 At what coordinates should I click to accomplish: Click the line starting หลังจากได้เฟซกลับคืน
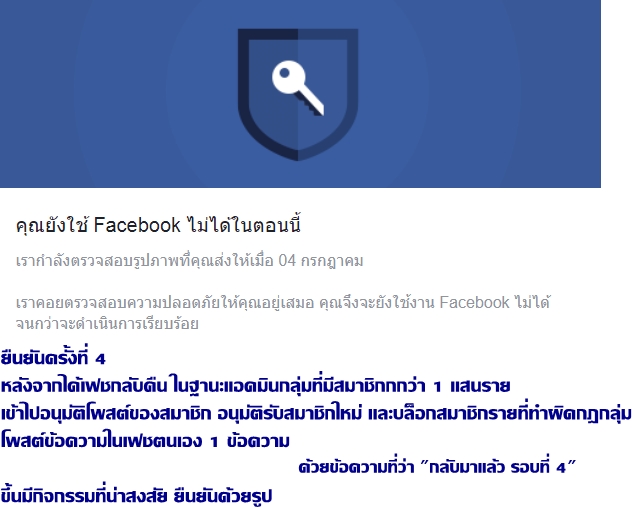click(x=255, y=386)
